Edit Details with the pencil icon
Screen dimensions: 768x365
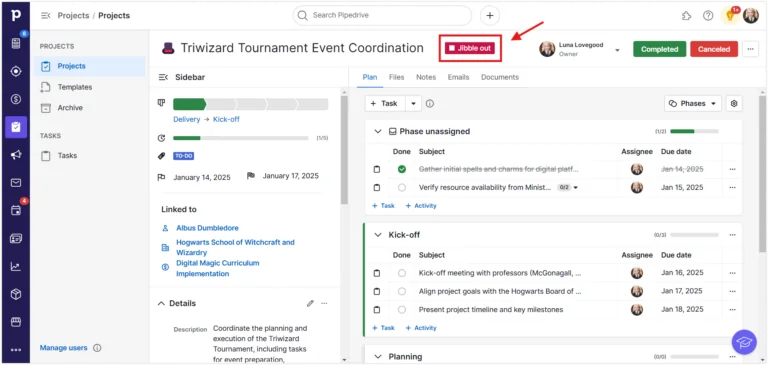[310, 303]
